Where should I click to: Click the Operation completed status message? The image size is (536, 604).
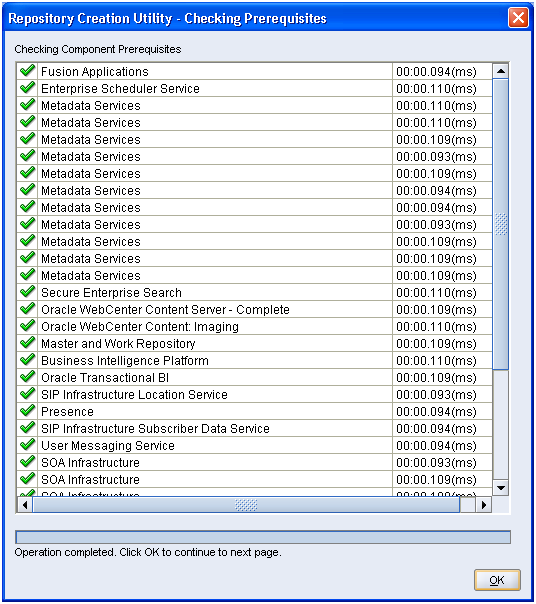(148, 552)
